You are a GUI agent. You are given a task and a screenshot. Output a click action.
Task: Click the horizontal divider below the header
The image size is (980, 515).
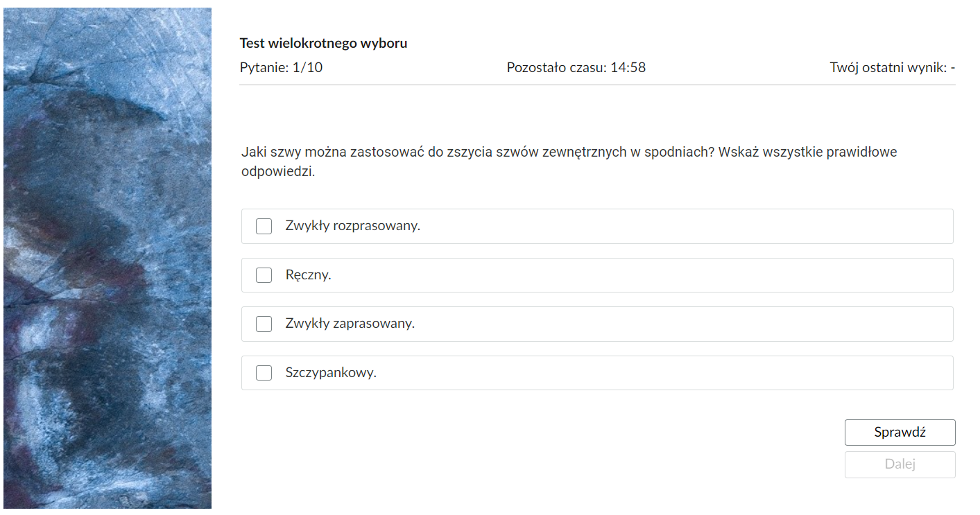(597, 85)
